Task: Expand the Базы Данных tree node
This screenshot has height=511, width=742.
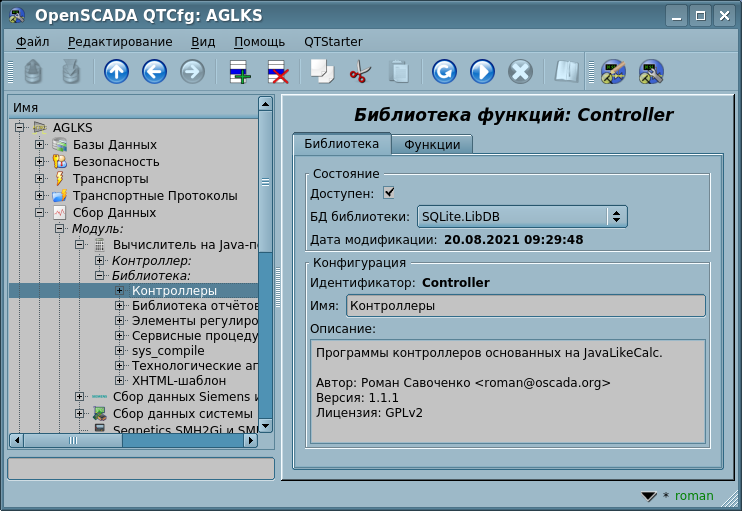Action: 40,145
